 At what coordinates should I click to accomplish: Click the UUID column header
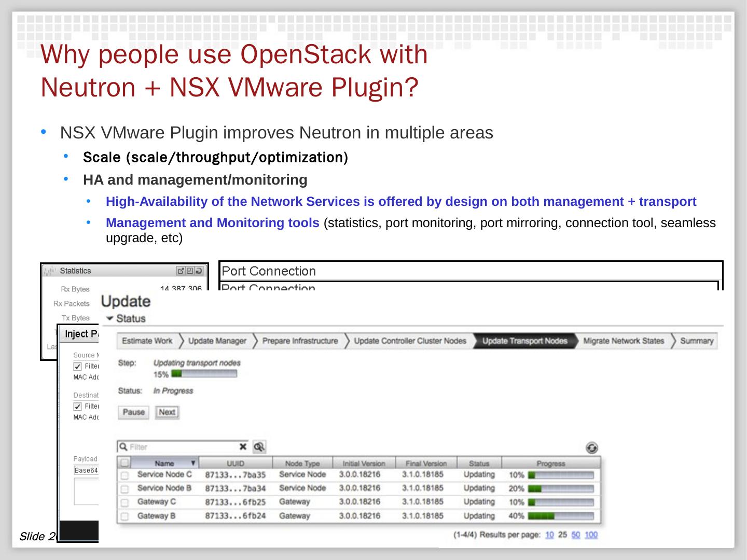[236, 463]
